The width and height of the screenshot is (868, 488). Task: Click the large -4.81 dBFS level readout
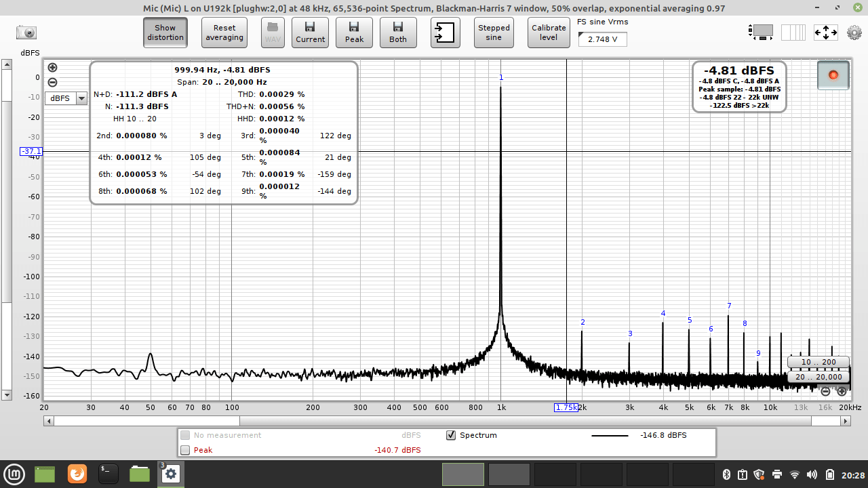pos(739,70)
